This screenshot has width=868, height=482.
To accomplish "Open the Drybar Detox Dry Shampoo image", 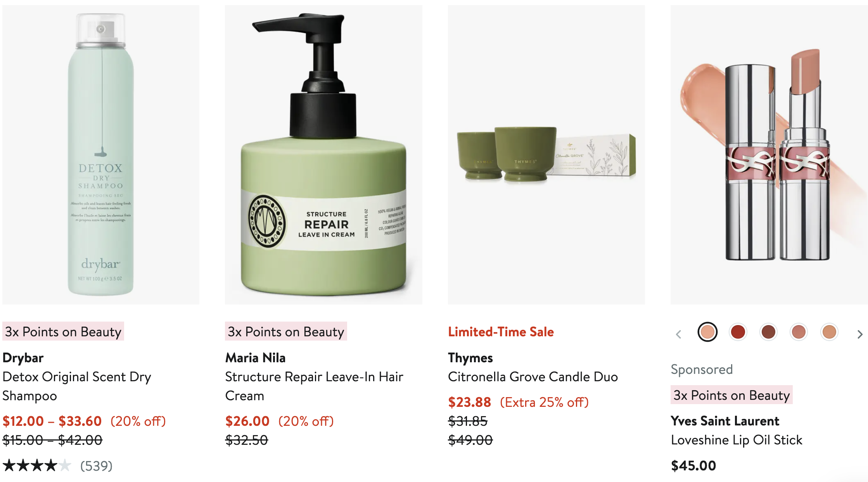I will coord(101,155).
